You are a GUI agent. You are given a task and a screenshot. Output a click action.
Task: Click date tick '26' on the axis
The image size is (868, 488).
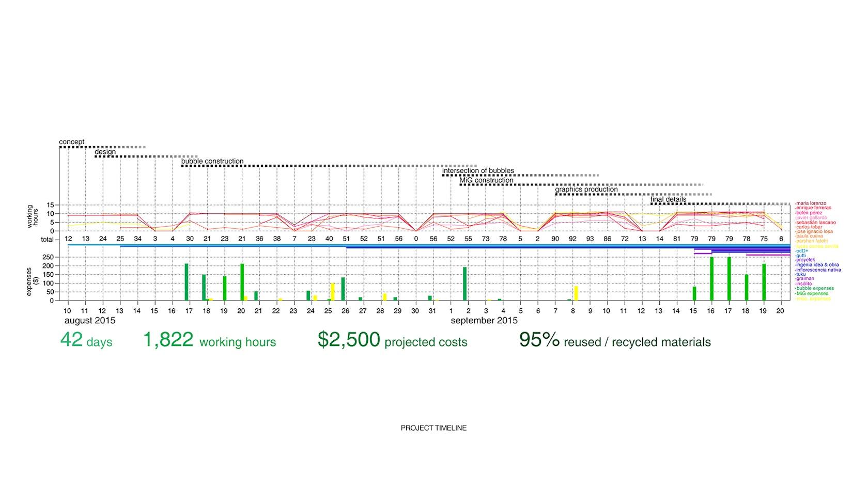pyautogui.click(x=346, y=311)
